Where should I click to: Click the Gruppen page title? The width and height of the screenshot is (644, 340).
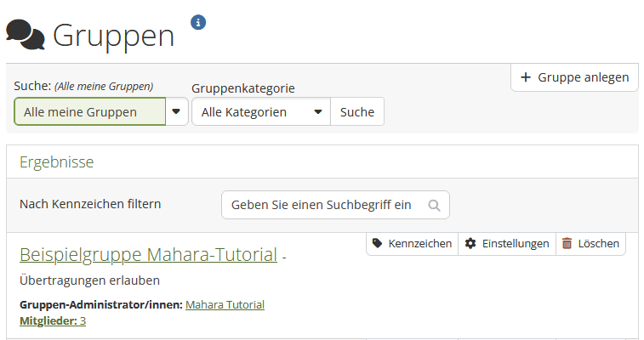tap(113, 36)
